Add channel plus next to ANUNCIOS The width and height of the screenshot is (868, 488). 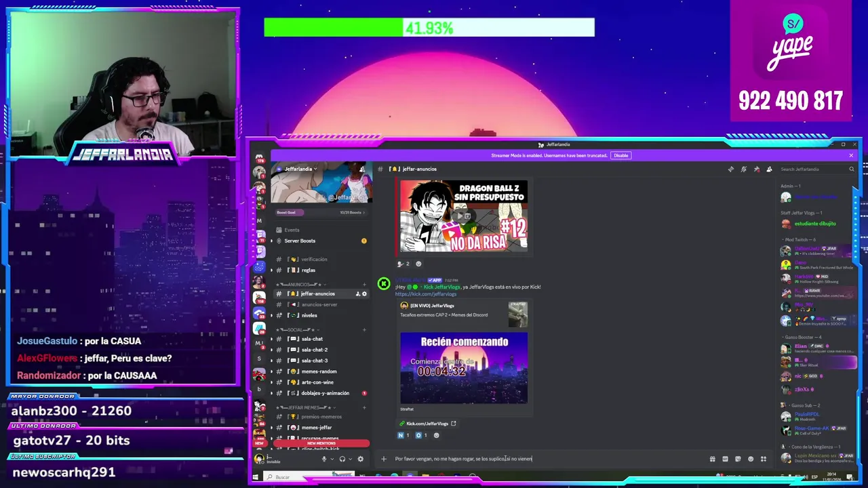pos(364,284)
